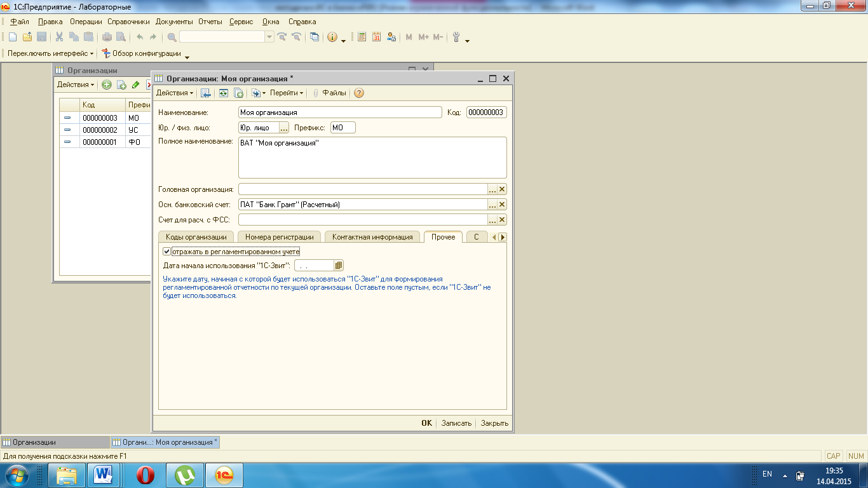The image size is (868, 488).
Task: Click the Save diskette icon
Action: pos(41,37)
